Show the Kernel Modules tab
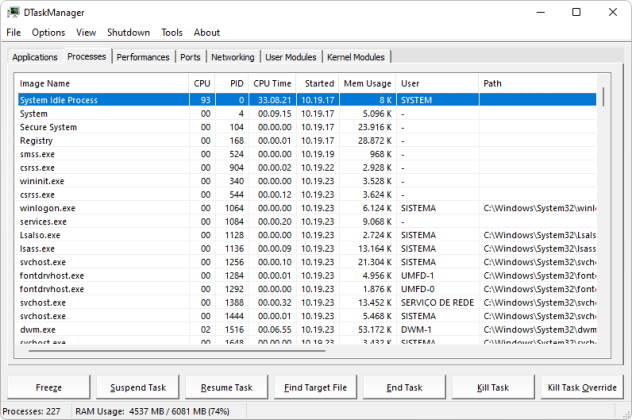Screen dimensions: 632x420 [356, 57]
